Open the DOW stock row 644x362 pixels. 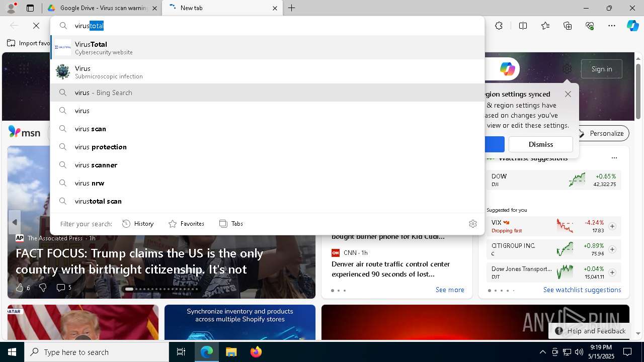pos(553,180)
